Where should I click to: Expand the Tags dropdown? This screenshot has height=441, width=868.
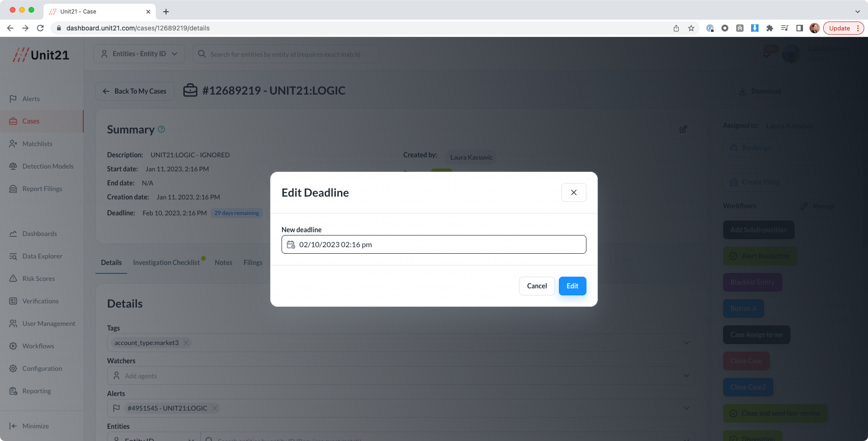tap(686, 343)
